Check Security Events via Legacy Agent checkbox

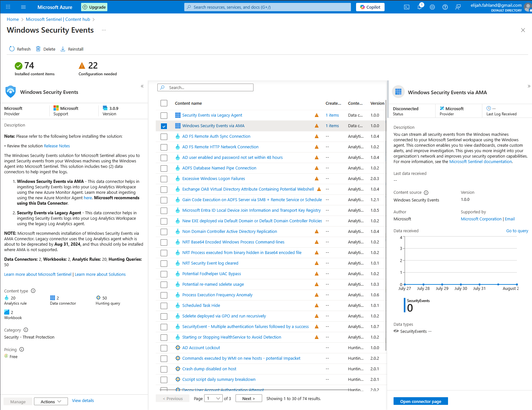164,116
